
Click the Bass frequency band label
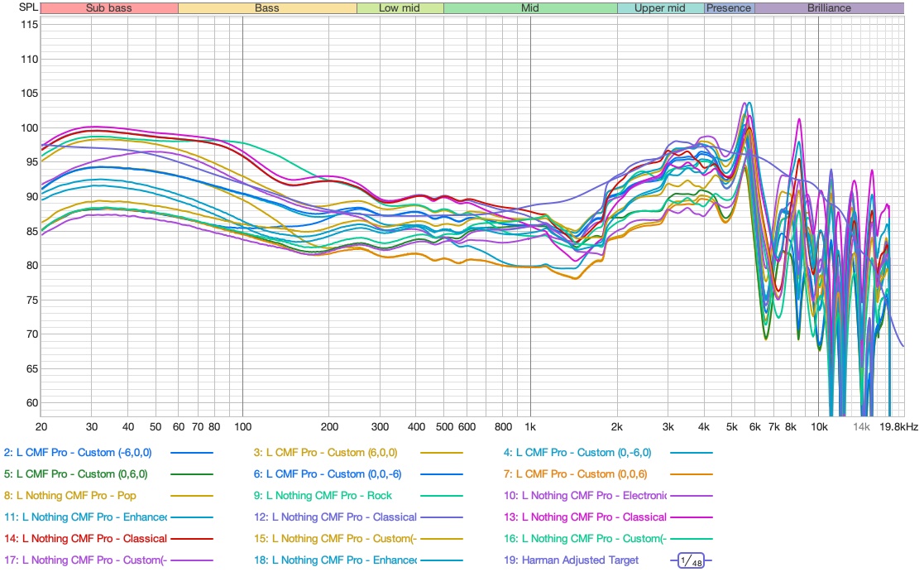coord(267,8)
